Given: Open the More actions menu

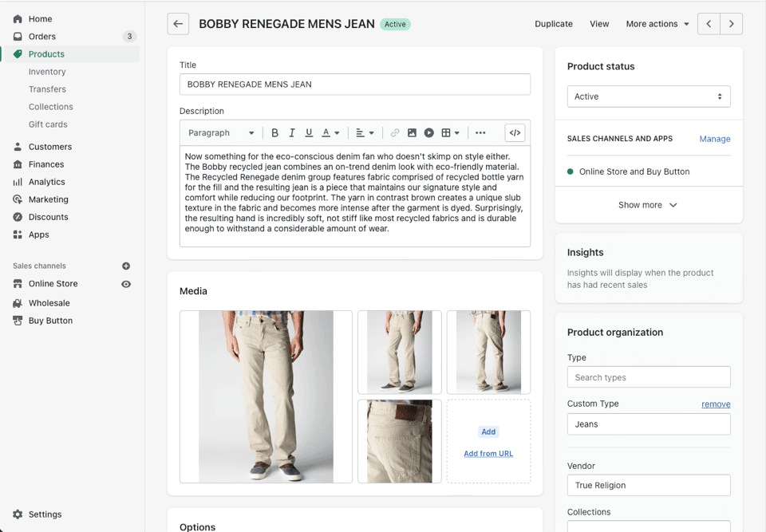Looking at the screenshot, I should 656,24.
